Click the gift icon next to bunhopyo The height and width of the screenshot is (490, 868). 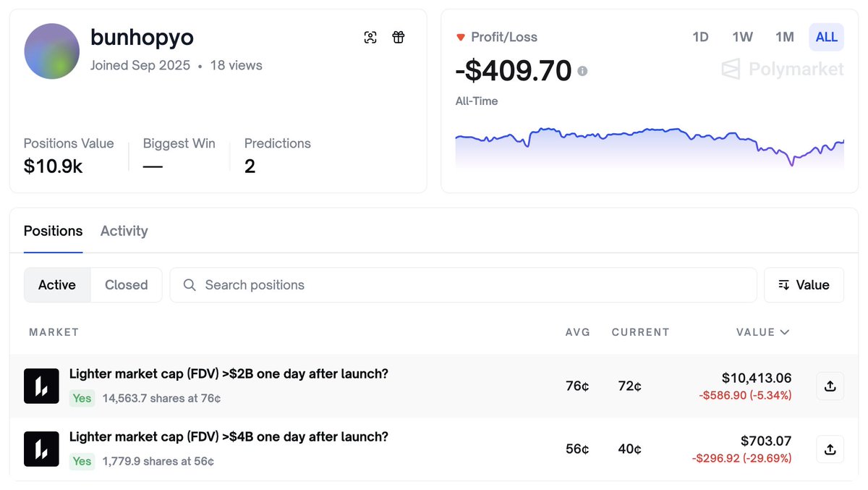(x=399, y=38)
